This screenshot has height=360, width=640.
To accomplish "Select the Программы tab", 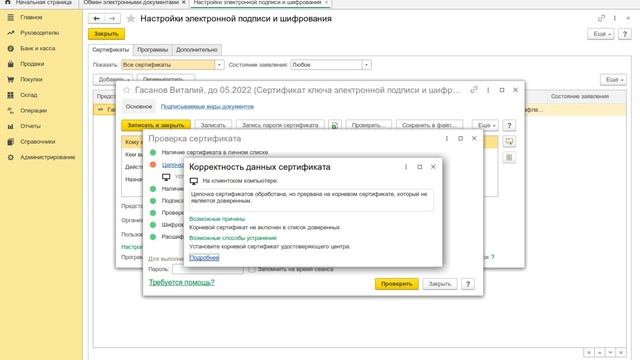I will (x=152, y=50).
